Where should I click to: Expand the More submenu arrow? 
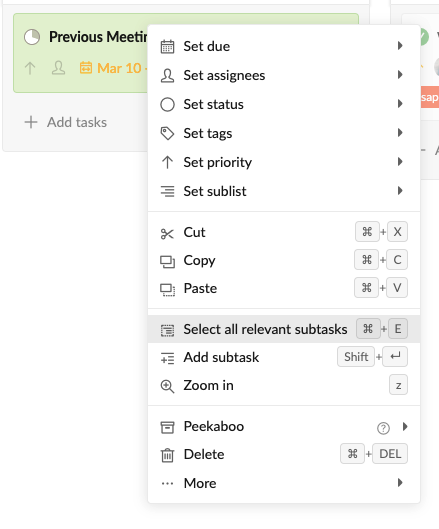coord(400,483)
